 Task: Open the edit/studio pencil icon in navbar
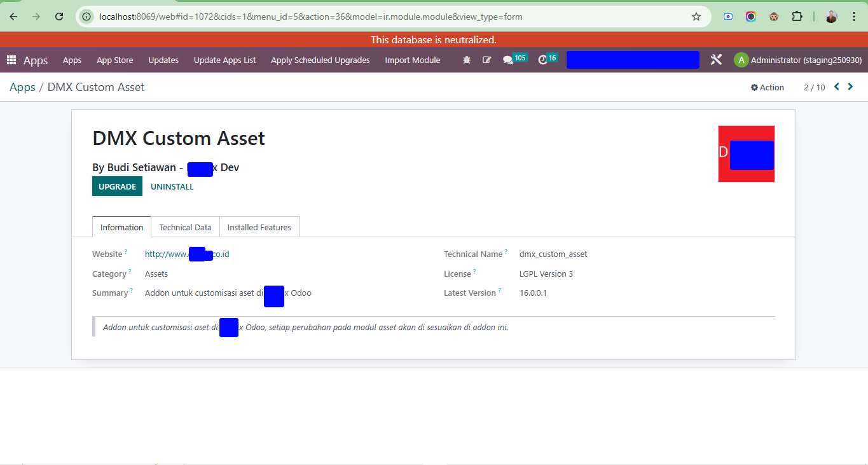pos(487,60)
